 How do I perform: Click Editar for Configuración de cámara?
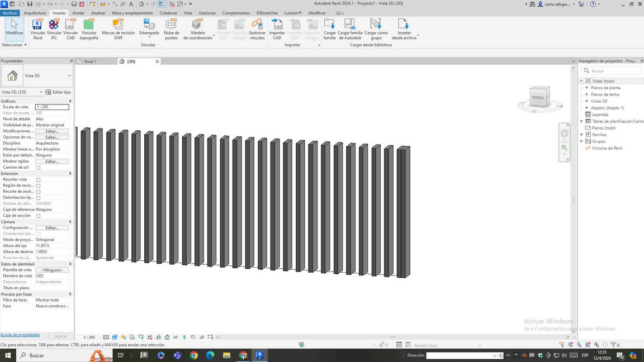52,228
